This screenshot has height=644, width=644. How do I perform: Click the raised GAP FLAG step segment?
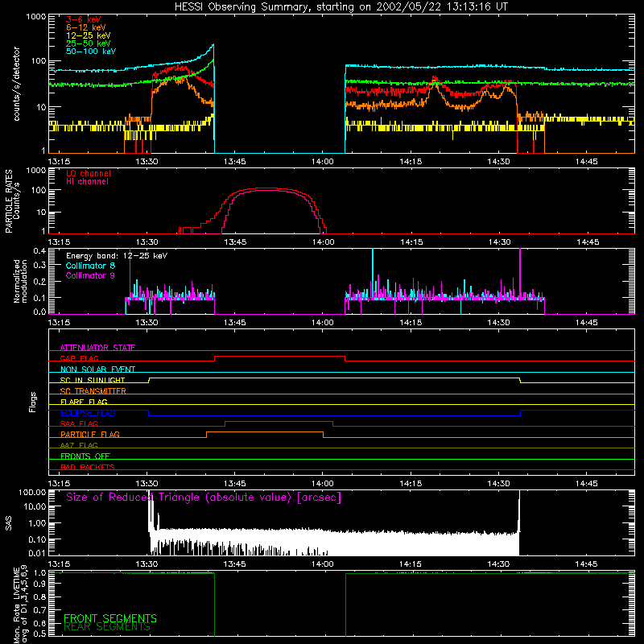point(279,356)
